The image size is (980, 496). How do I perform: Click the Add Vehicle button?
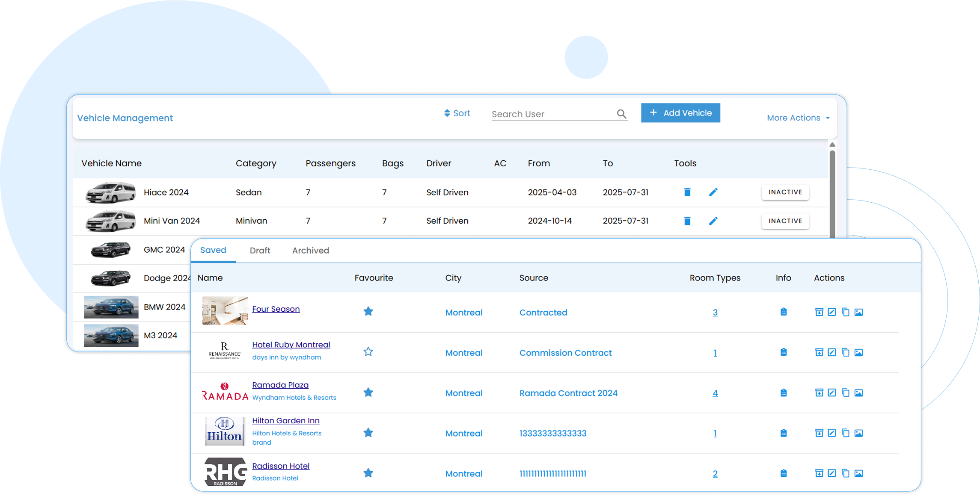[680, 113]
